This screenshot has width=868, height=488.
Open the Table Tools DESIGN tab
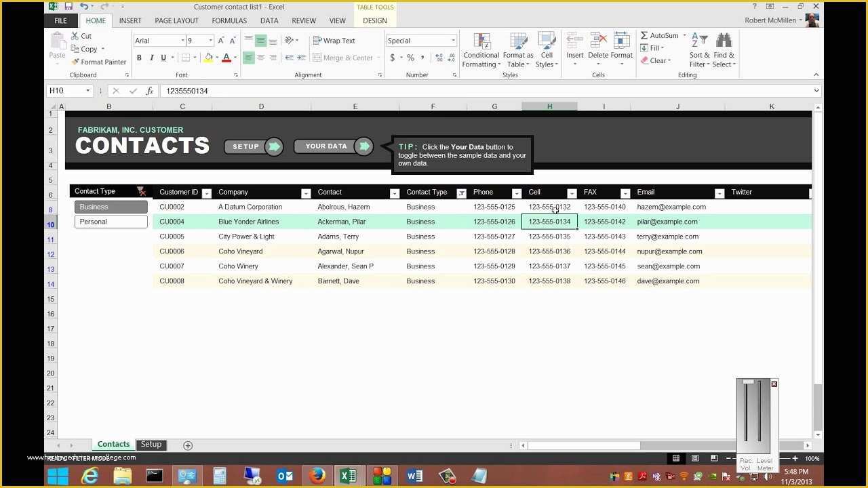click(x=375, y=21)
